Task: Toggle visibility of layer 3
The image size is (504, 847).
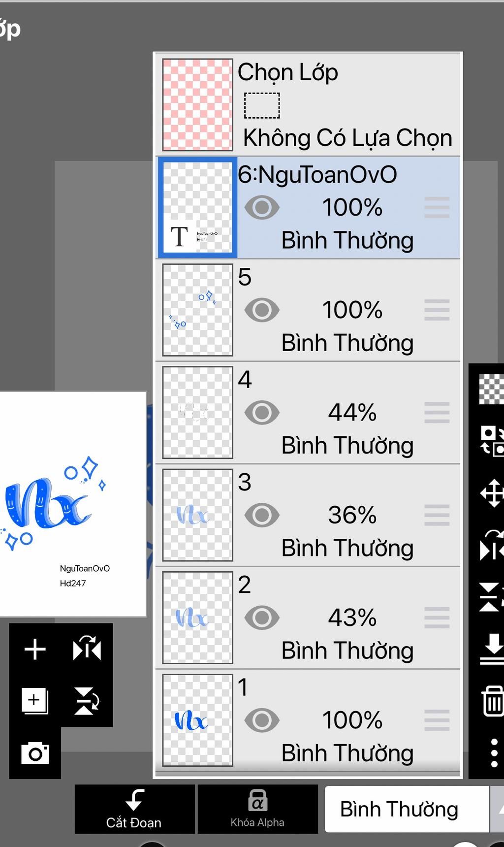Action: (x=262, y=515)
